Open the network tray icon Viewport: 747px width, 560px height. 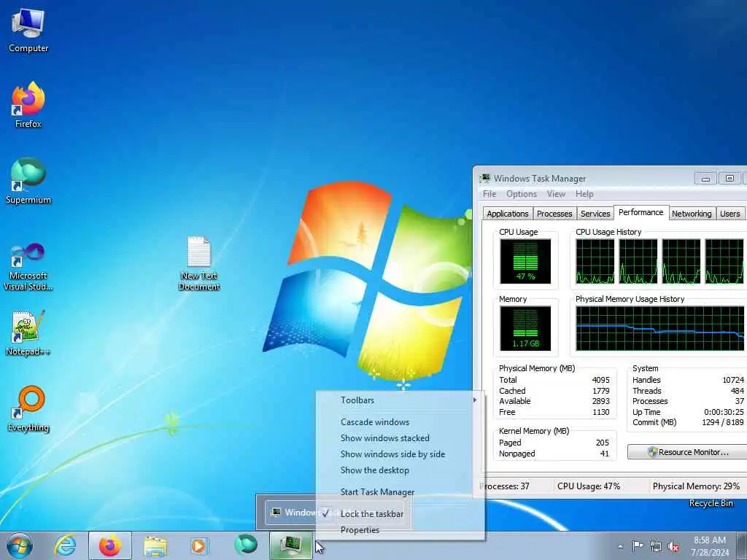pyautogui.click(x=656, y=546)
